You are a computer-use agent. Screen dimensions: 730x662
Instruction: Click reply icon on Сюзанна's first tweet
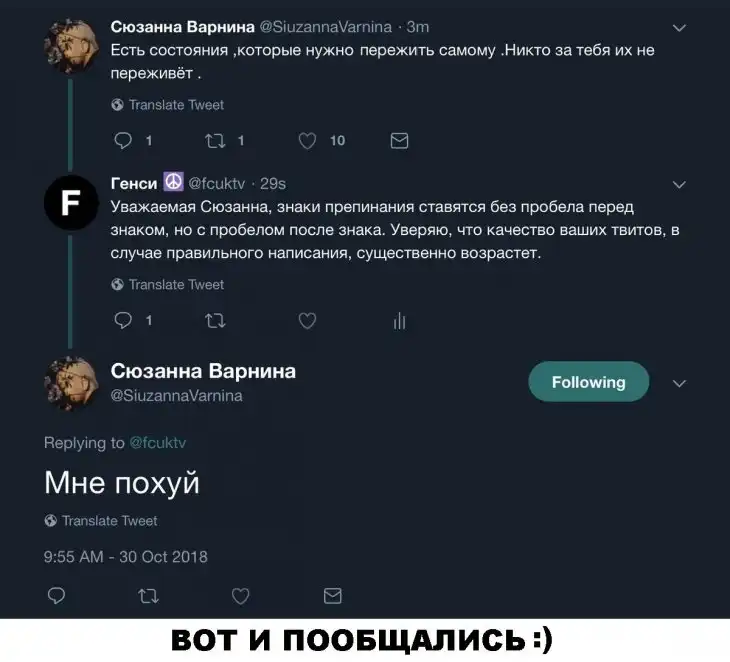point(123,141)
